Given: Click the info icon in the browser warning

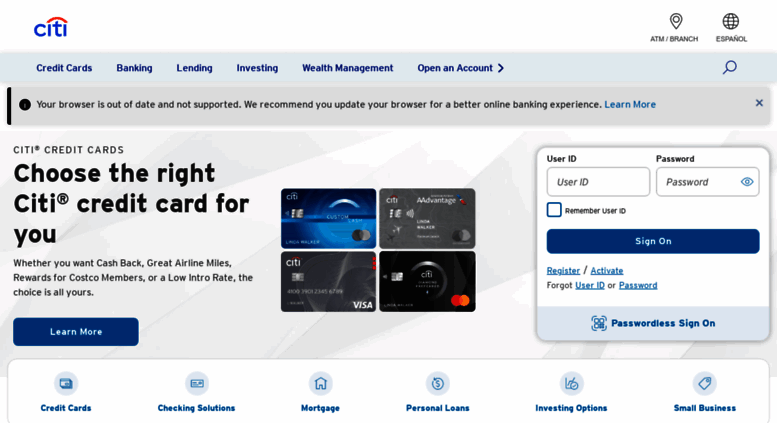Looking at the screenshot, I should coord(25,105).
